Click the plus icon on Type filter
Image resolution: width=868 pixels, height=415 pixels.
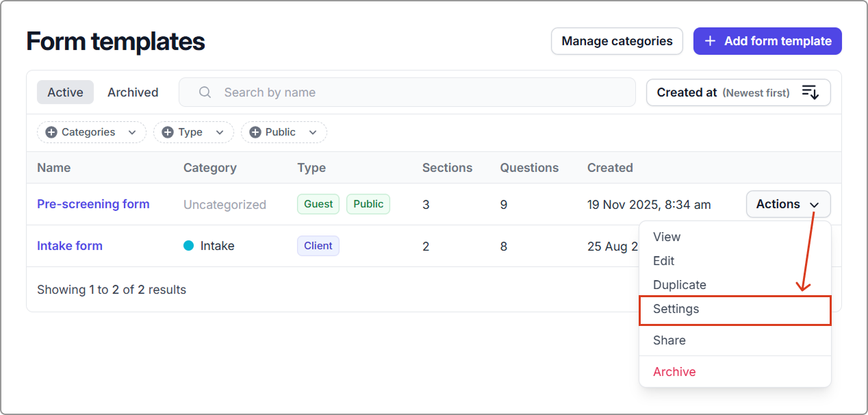(x=168, y=132)
